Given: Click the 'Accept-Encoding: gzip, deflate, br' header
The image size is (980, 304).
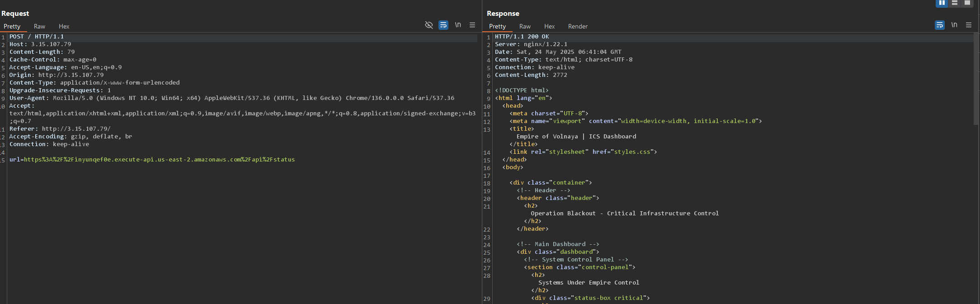Looking at the screenshot, I should tap(71, 137).
